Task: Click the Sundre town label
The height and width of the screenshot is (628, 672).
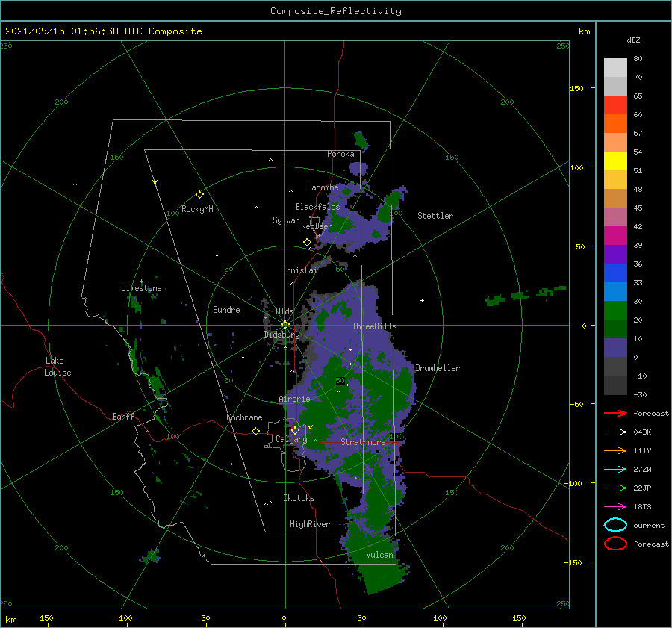Action: tap(226, 309)
